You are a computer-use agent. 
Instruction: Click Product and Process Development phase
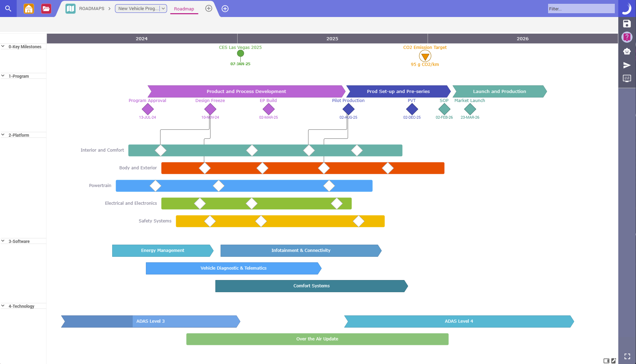tap(246, 92)
